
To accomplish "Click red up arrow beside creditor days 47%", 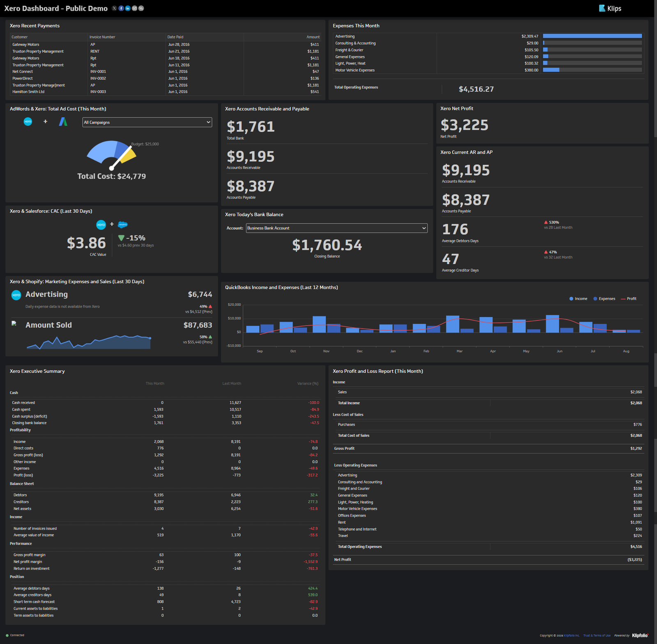I will click(546, 252).
